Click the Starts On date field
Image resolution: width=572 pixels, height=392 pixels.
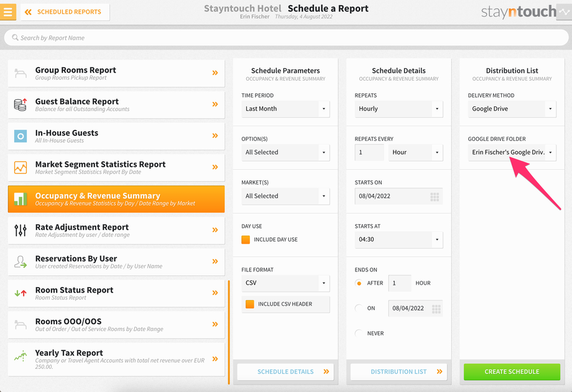coord(399,196)
